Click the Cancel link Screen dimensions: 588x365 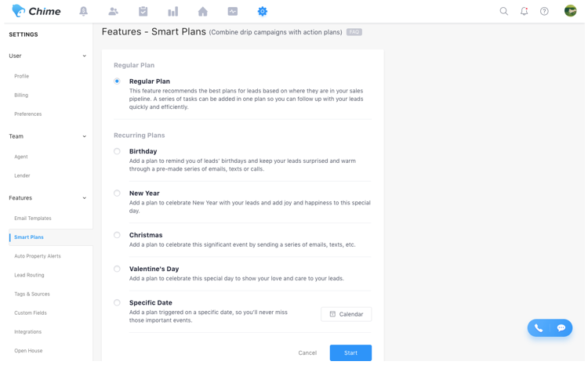point(307,352)
